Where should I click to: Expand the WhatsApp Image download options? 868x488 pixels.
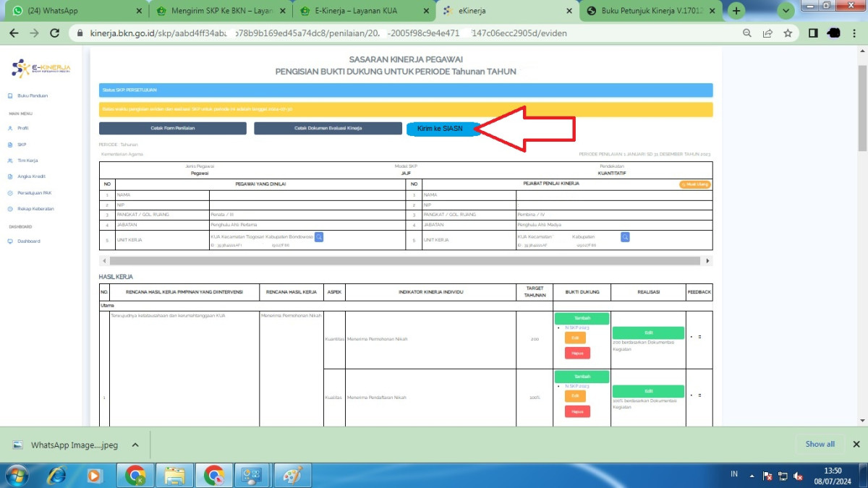135,445
